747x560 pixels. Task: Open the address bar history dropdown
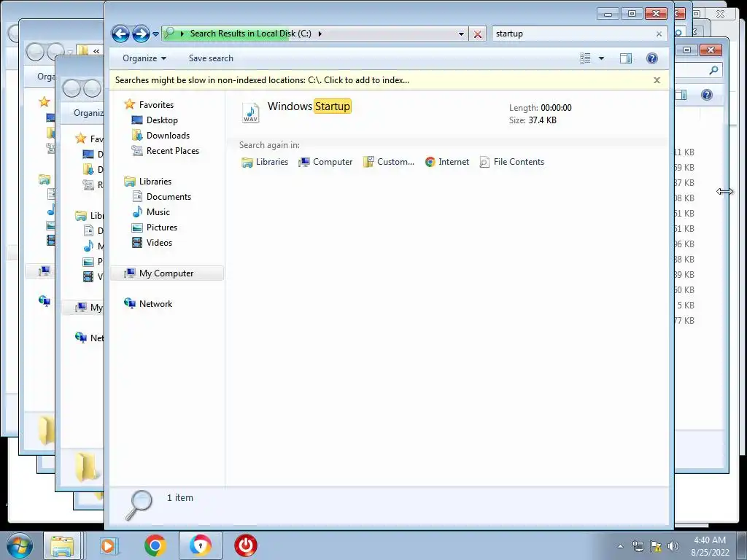(461, 34)
